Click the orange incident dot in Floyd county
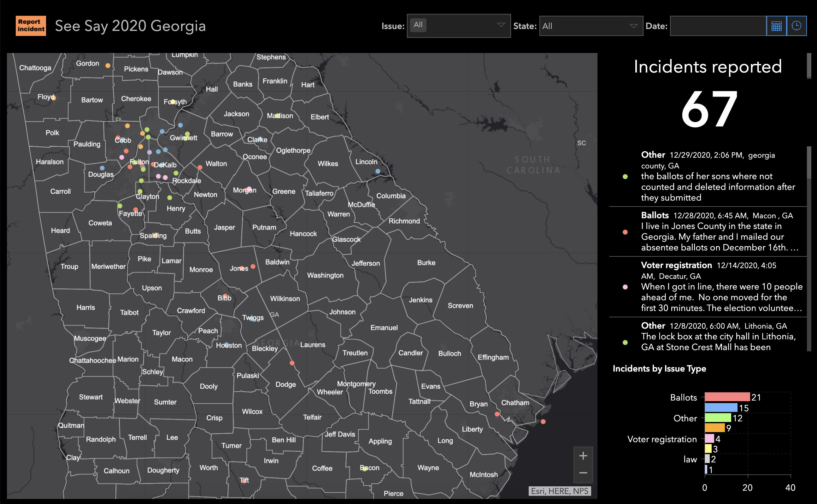This screenshot has height=504, width=817. 53,98
